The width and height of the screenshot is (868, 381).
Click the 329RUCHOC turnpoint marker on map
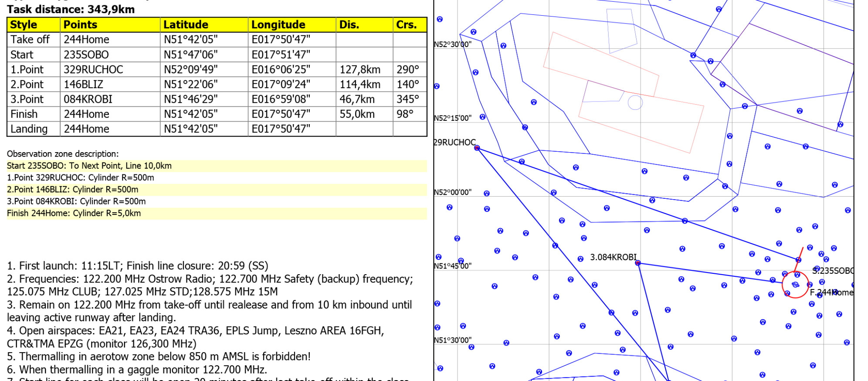coord(477,148)
